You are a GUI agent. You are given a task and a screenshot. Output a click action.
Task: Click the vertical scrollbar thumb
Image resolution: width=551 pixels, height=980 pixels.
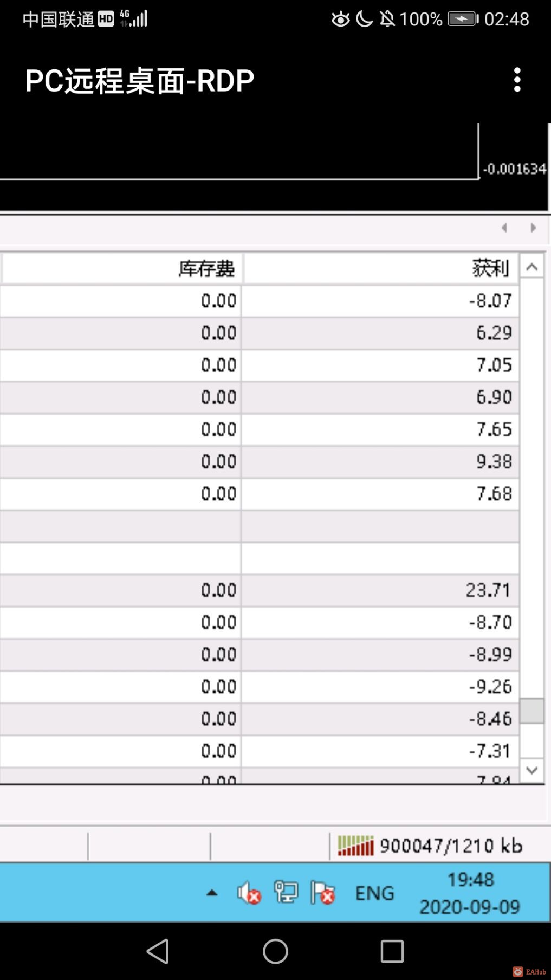532,711
